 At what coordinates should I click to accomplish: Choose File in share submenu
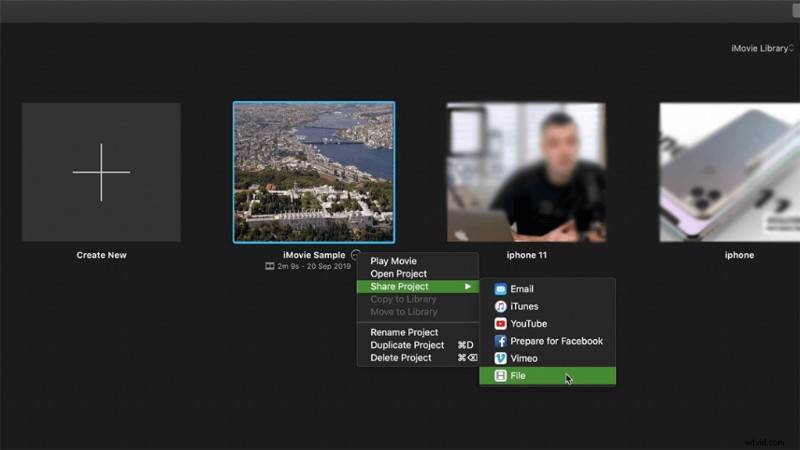tap(547, 376)
